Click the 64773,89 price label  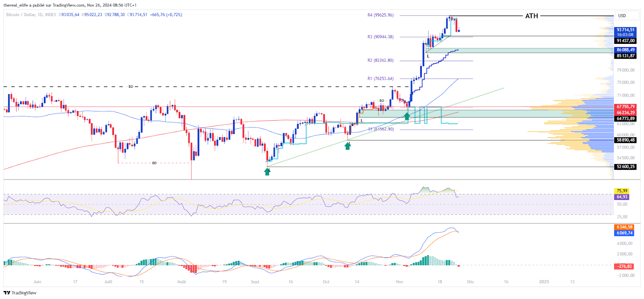(625, 119)
